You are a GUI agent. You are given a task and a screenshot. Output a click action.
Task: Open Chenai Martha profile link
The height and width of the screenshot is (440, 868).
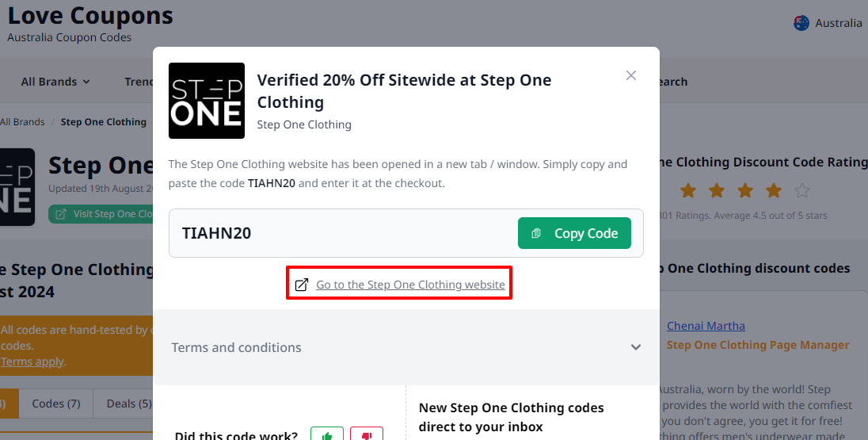pos(706,326)
